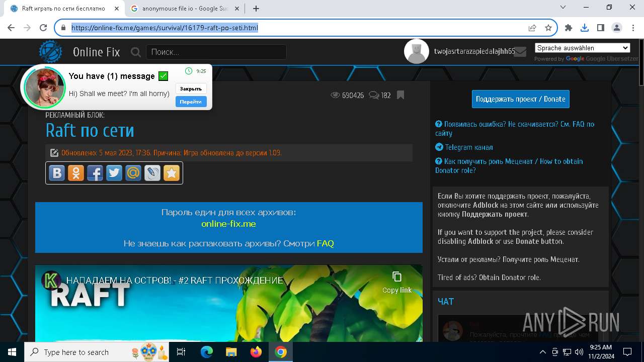Open Chrome three-dot menu
This screenshot has width=644, height=362.
pos(633,28)
